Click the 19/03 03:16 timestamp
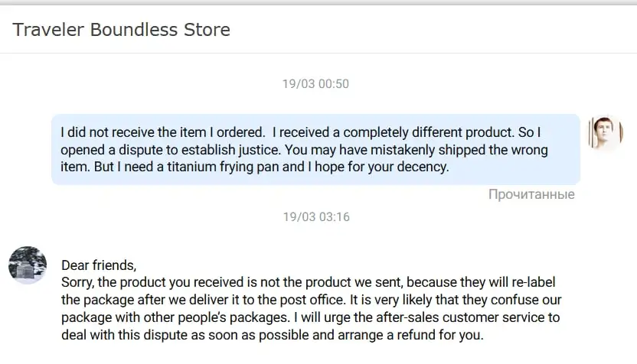This screenshot has height=364, width=637. click(315, 217)
